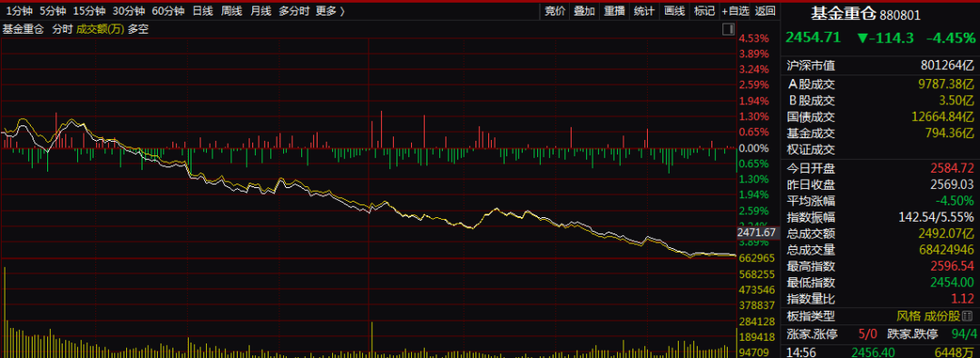Select the 15分钟 chart period

89,11
